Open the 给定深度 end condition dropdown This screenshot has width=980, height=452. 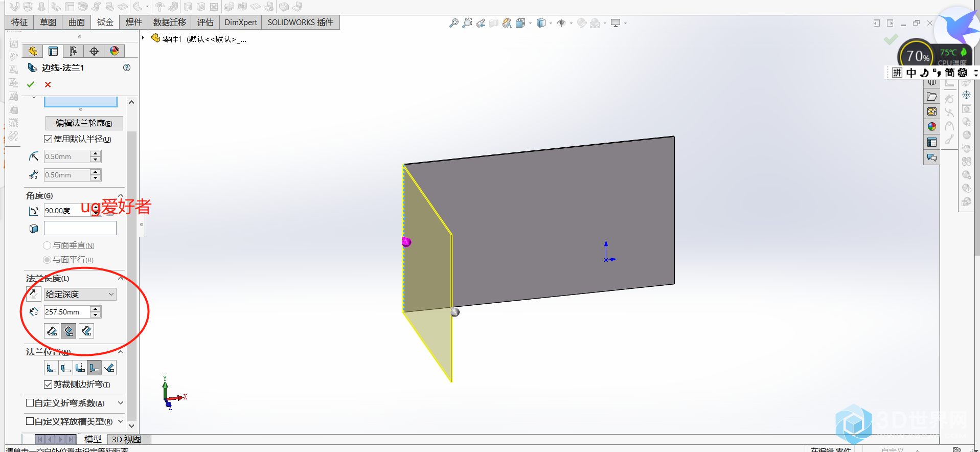80,294
